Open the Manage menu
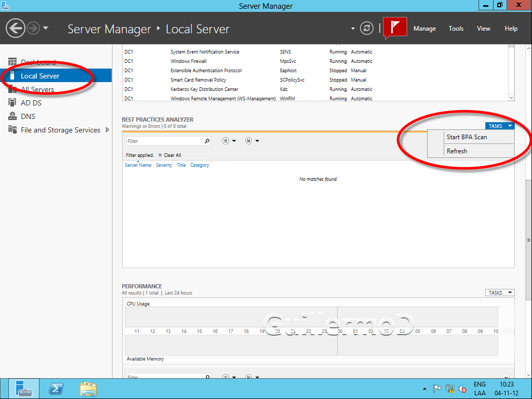 [424, 29]
